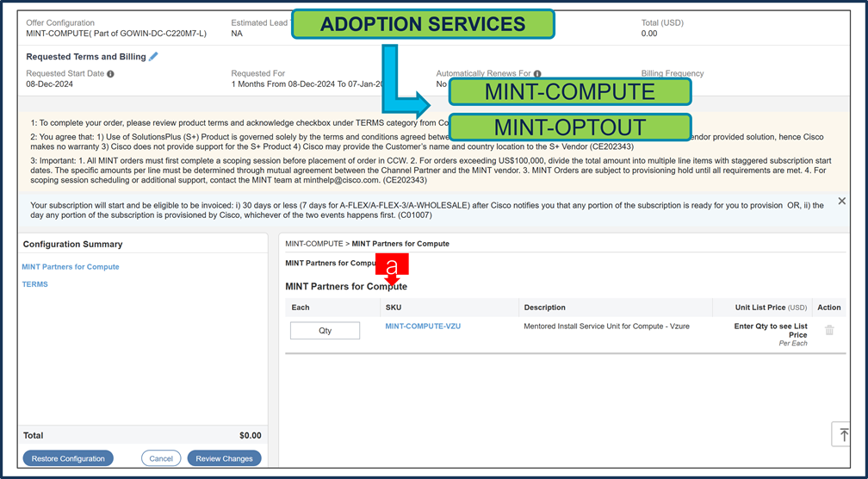The width and height of the screenshot is (868, 479).
Task: Select the Requested For duration text
Action: (x=307, y=84)
